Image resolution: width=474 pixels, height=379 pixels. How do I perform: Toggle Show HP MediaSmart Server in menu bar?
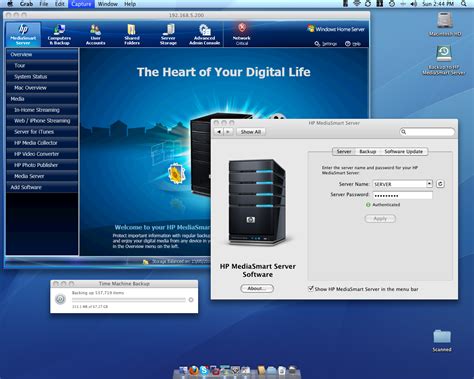coord(311,288)
